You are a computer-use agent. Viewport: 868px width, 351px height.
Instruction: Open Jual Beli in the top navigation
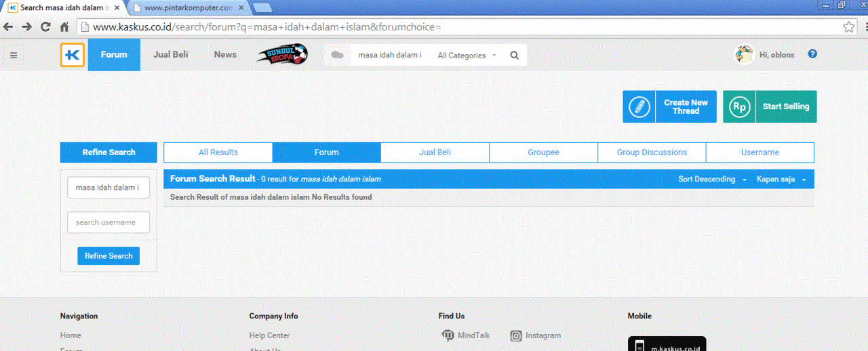click(x=171, y=55)
